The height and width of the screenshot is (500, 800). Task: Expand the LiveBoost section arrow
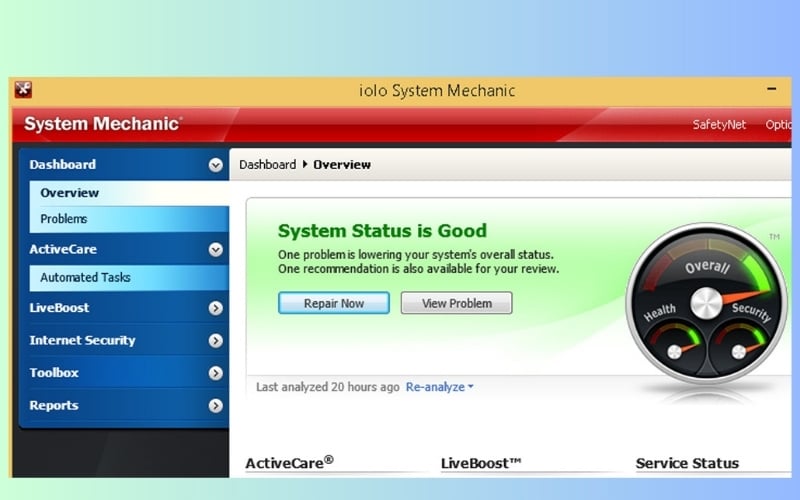(x=215, y=308)
